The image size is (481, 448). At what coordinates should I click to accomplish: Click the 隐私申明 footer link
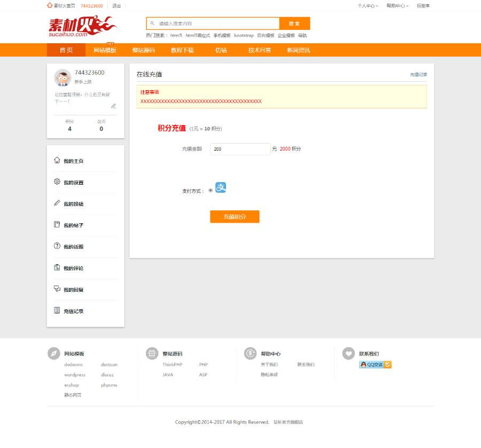tap(269, 374)
